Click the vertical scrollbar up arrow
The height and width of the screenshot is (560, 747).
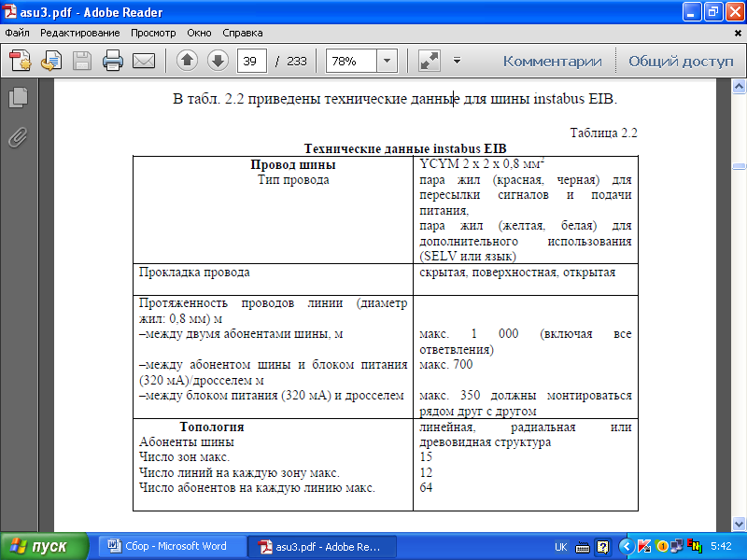click(739, 87)
